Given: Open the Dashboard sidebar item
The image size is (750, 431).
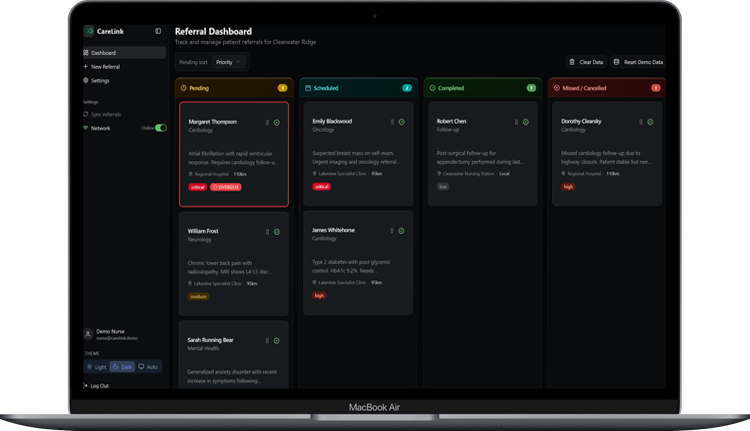Looking at the screenshot, I should pyautogui.click(x=124, y=53).
